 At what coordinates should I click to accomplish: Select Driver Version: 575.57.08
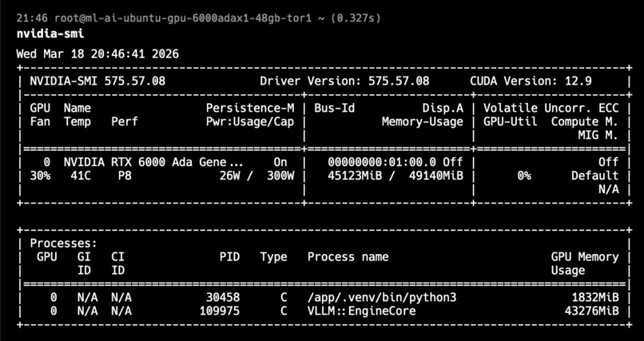pos(344,81)
